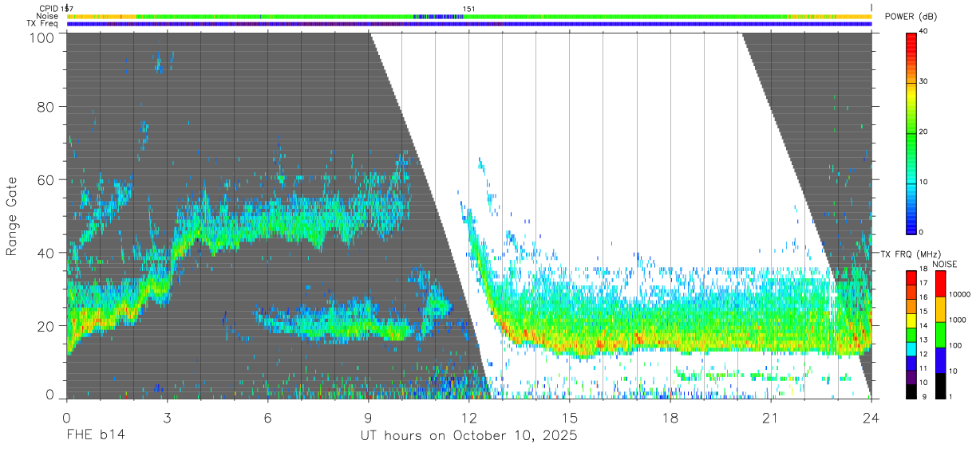Click the '3' tick on the UT hours axis
Screen dimensions: 980x452
[167, 418]
